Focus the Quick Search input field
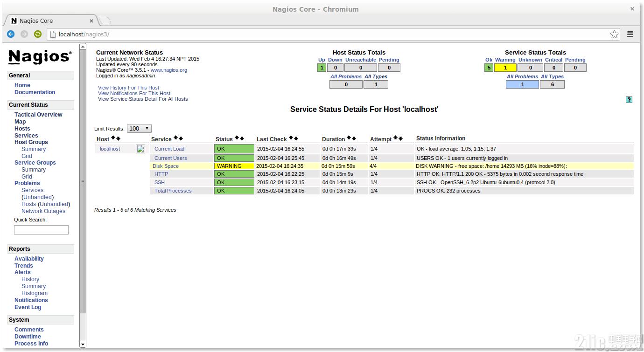The image size is (644, 352). [x=41, y=230]
